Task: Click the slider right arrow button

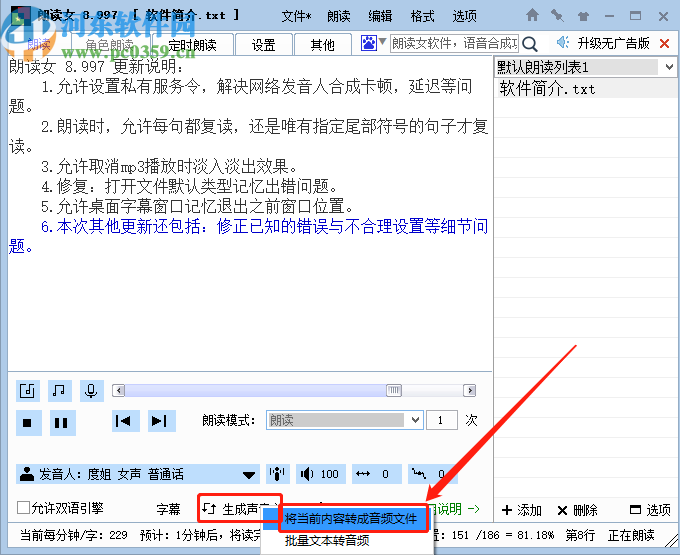Action: [469, 390]
